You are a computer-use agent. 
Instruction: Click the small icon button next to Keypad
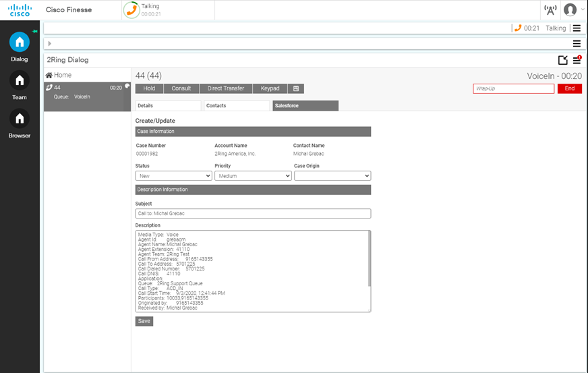(x=296, y=88)
